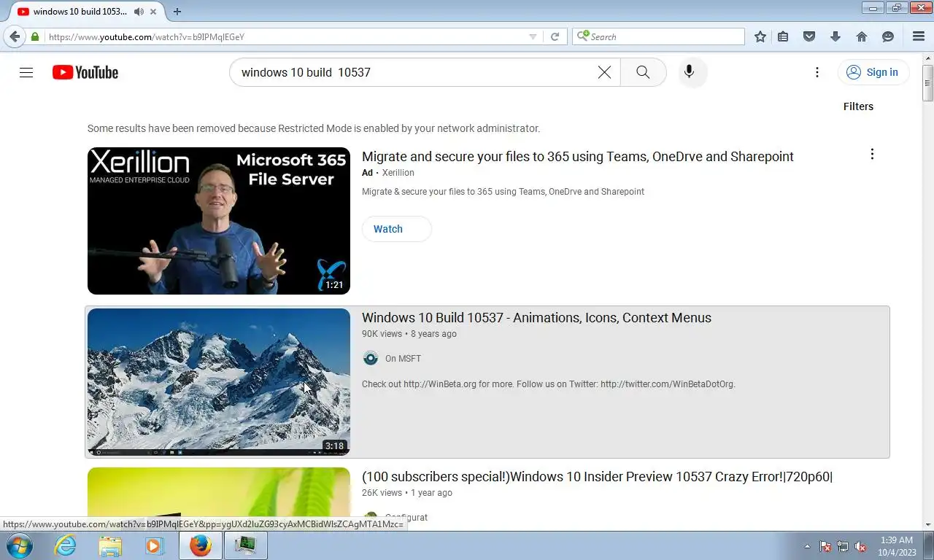Image resolution: width=934 pixels, height=560 pixels.
Task: Click the page vertical scrollbar thumb
Action: coord(927,82)
